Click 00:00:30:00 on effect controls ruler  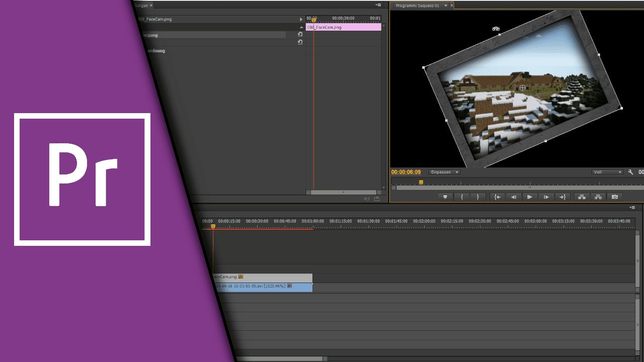click(344, 18)
